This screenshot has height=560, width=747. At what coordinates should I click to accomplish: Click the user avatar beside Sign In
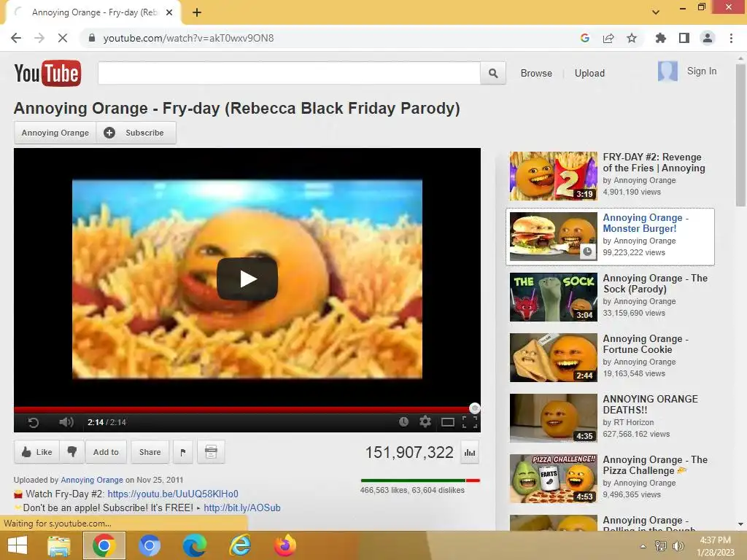click(x=667, y=71)
